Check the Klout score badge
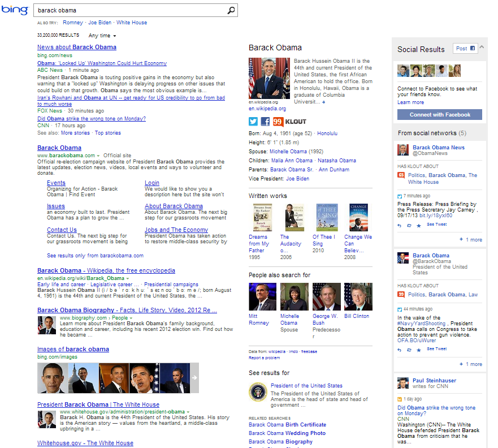The image size is (498, 448). tap(278, 121)
